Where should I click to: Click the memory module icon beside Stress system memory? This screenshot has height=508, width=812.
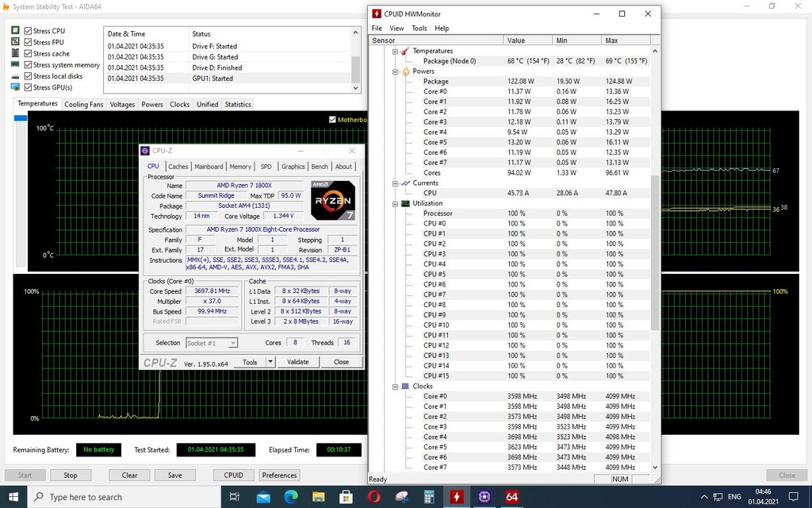(x=15, y=65)
